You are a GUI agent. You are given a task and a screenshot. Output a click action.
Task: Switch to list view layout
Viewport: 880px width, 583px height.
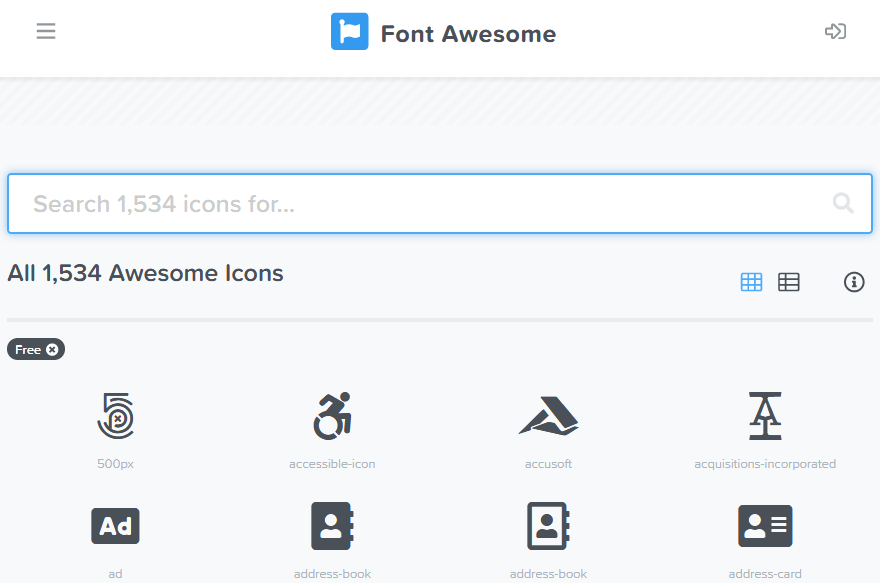789,282
